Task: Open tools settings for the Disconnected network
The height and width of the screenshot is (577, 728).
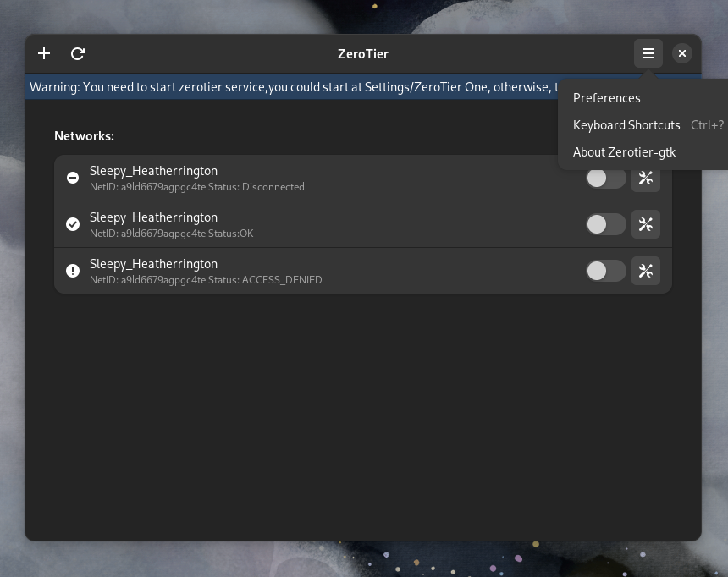Action: coord(646,179)
